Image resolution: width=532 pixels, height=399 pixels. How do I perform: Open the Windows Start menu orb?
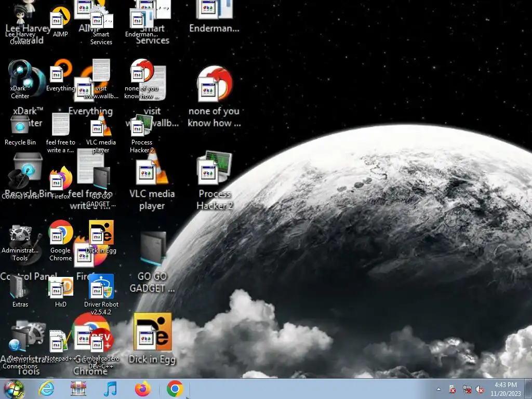tap(14, 389)
